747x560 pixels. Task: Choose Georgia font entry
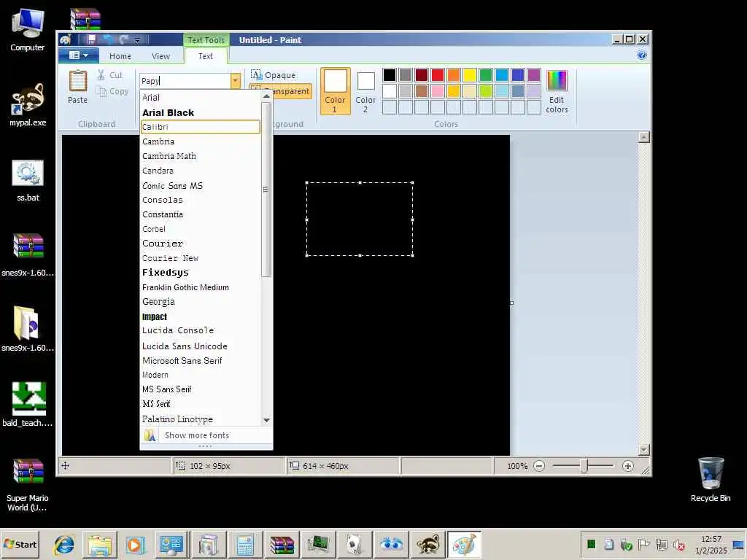coord(200,302)
